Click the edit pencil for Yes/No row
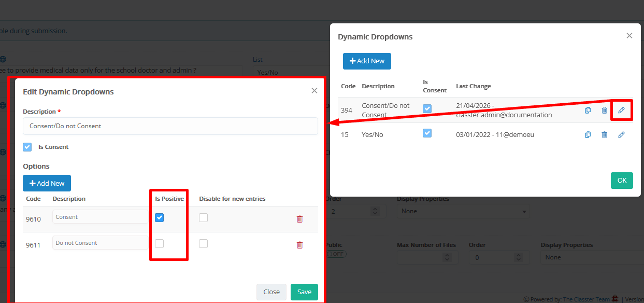 tap(621, 135)
